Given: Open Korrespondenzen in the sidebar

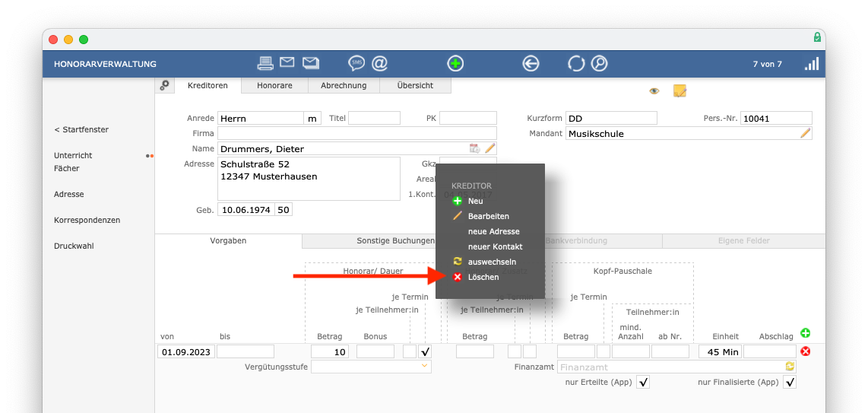Looking at the screenshot, I should coord(87,220).
